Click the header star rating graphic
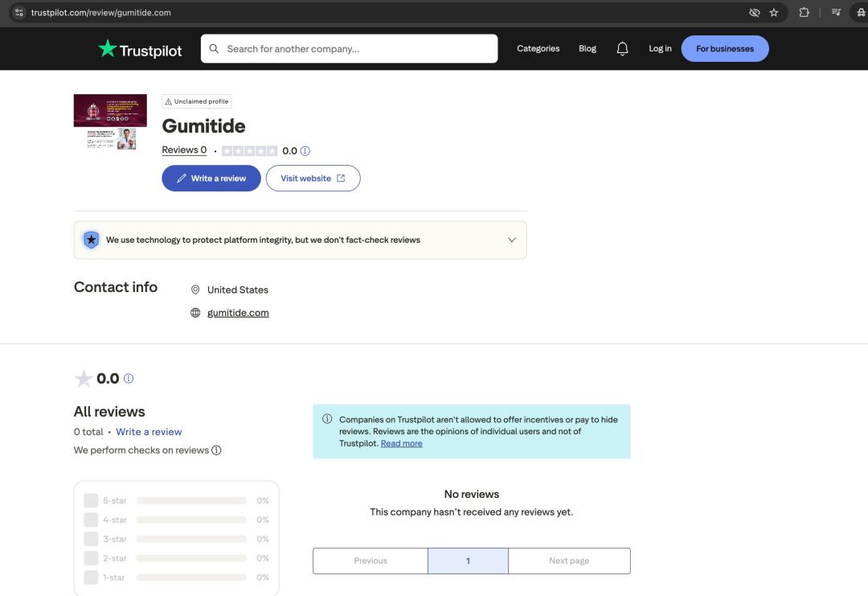This screenshot has height=596, width=868. (x=250, y=150)
